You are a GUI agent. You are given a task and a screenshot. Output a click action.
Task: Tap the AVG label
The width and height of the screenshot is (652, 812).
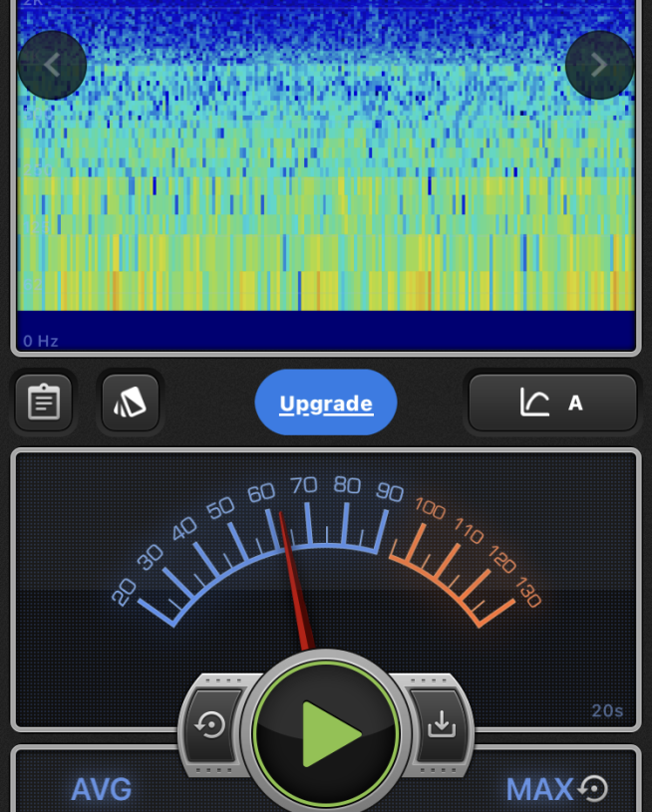pyautogui.click(x=101, y=790)
